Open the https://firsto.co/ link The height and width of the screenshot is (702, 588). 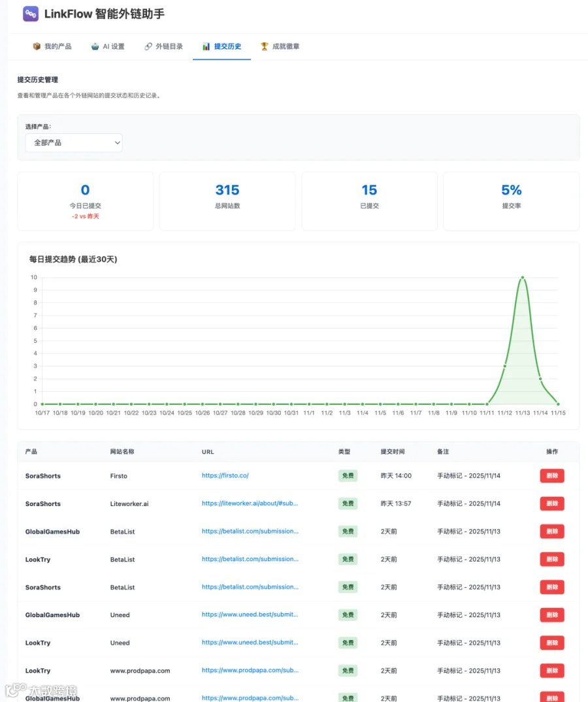click(x=225, y=475)
